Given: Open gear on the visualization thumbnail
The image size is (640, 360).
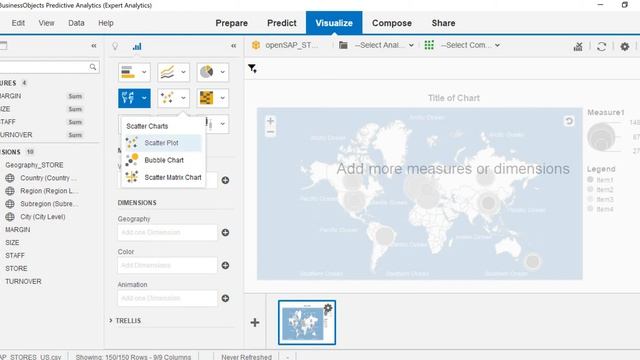Looking at the screenshot, I should (328, 309).
